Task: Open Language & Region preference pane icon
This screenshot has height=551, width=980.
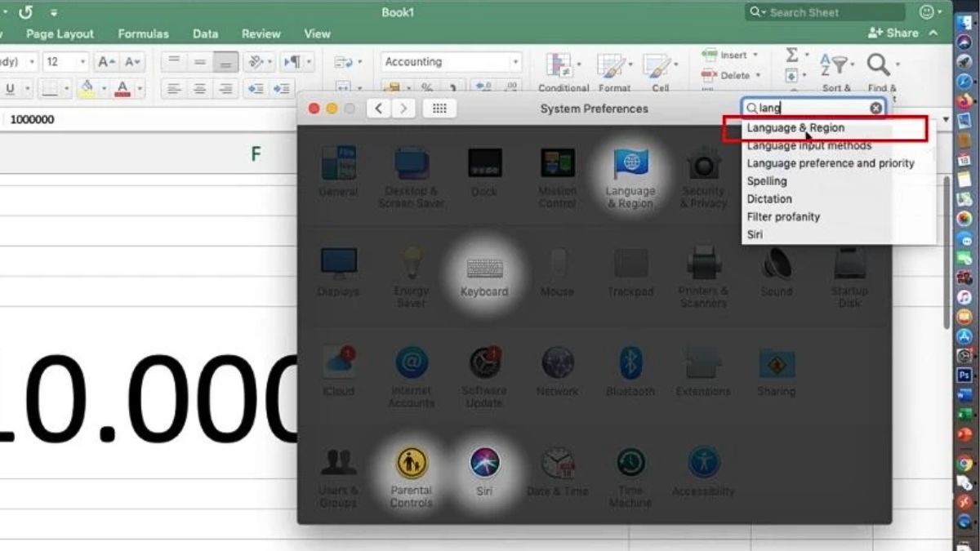Action: (x=630, y=179)
